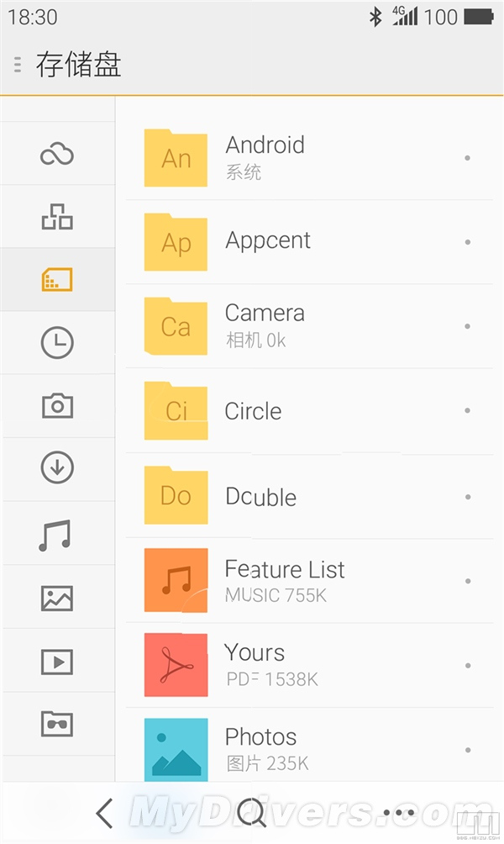Select the SD card storage tab
The height and width of the screenshot is (844, 504).
(57, 279)
